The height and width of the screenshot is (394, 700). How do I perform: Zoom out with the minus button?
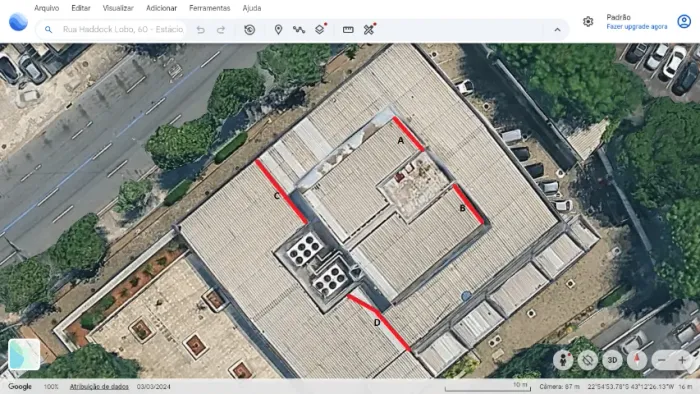[662, 360]
